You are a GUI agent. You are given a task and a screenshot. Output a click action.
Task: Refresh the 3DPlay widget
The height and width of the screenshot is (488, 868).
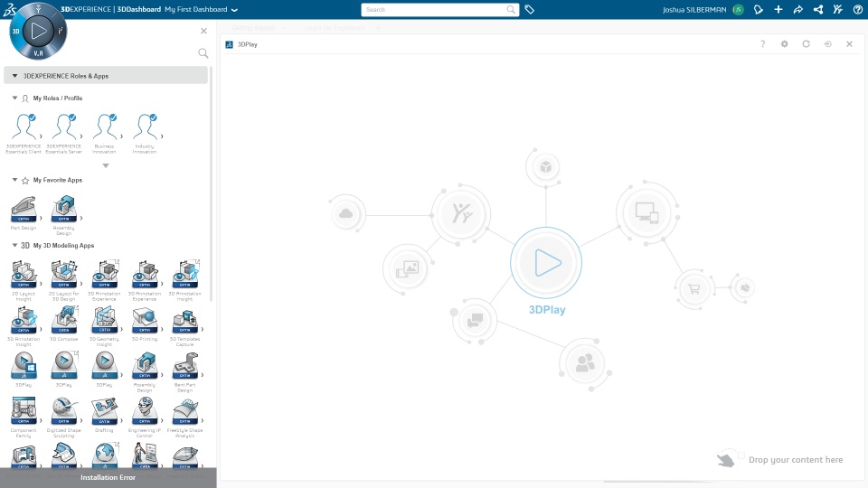click(806, 44)
